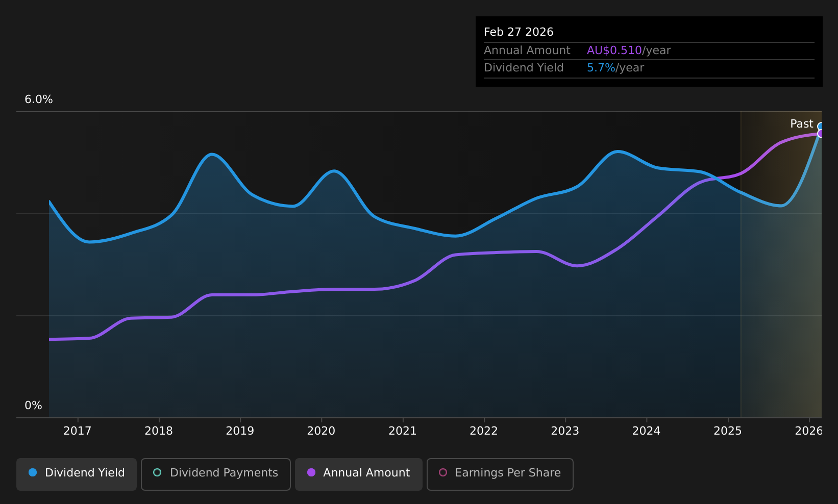
Task: Click the 0% y-axis label
Action: (33, 406)
